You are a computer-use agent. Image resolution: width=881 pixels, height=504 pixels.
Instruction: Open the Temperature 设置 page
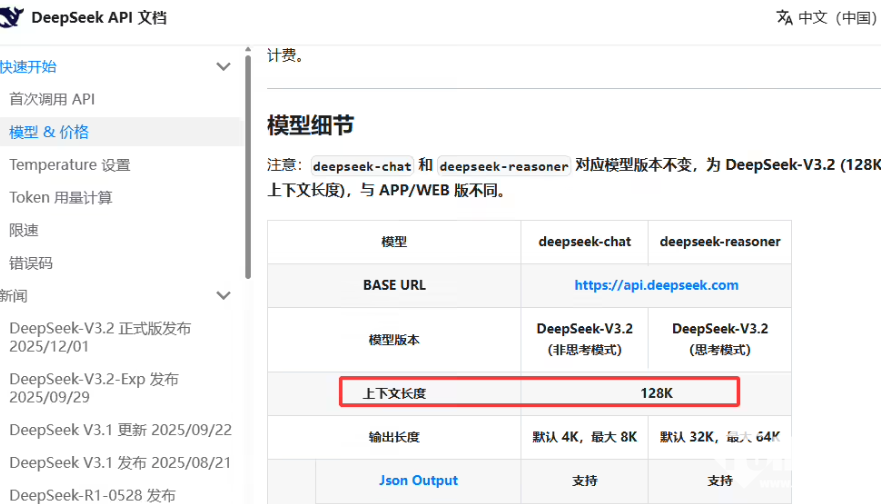[70, 165]
